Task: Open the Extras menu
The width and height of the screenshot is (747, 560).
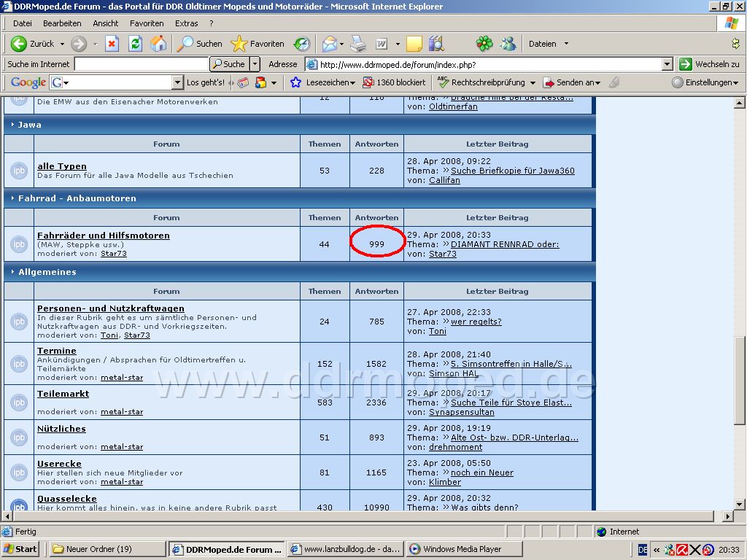Action: [186, 23]
